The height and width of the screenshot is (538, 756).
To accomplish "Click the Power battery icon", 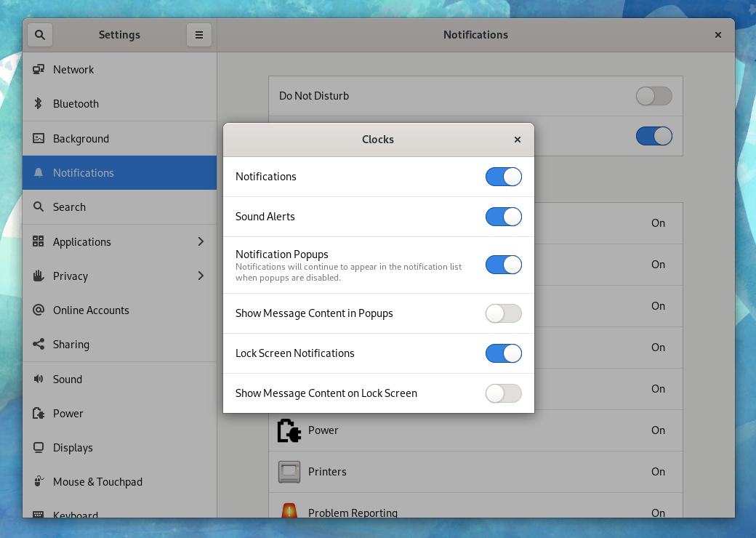I will click(38, 413).
